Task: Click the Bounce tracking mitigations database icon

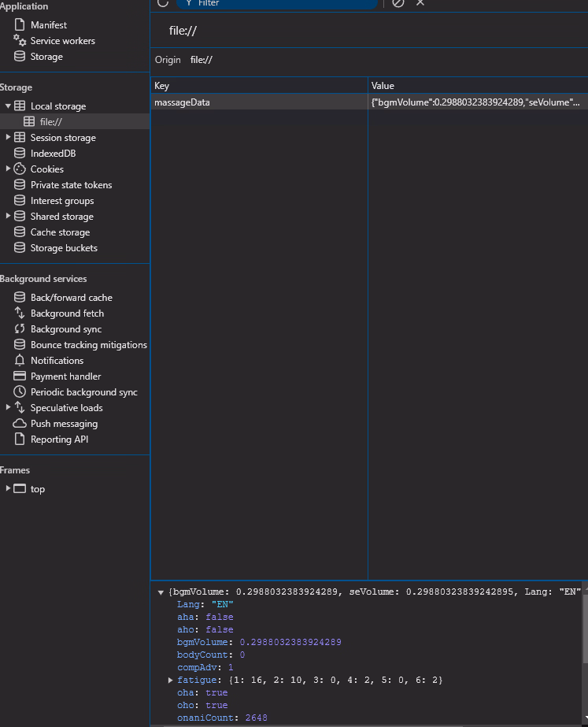Action: tap(20, 344)
